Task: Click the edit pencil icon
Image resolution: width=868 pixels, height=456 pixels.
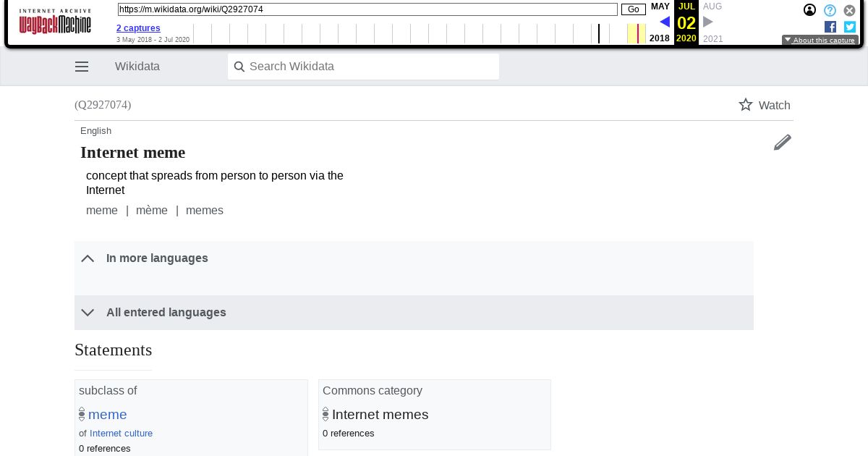Action: click(783, 142)
